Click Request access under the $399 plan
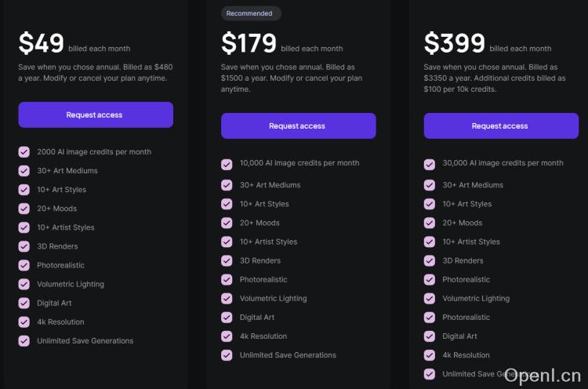Image resolution: width=588 pixels, height=389 pixels. 501,125
